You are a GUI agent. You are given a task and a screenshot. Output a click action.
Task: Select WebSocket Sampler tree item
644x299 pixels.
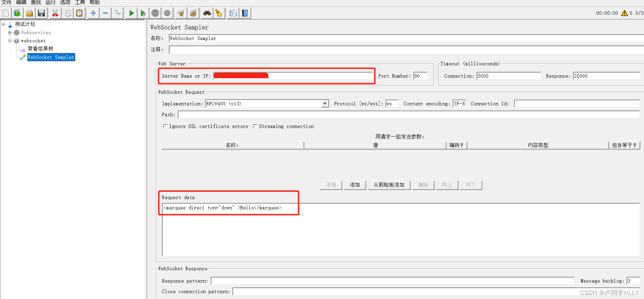click(x=51, y=57)
